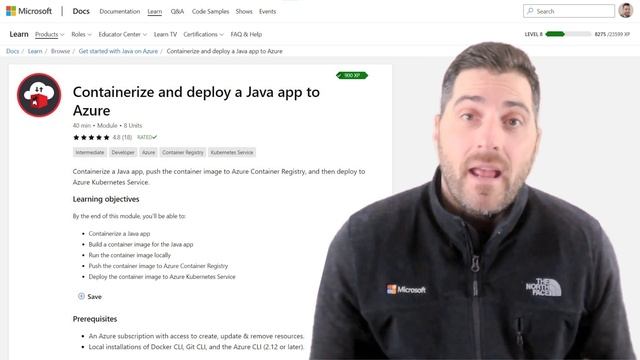The height and width of the screenshot is (360, 640).
Task: Expand the Roles dropdown
Action: tap(81, 34)
